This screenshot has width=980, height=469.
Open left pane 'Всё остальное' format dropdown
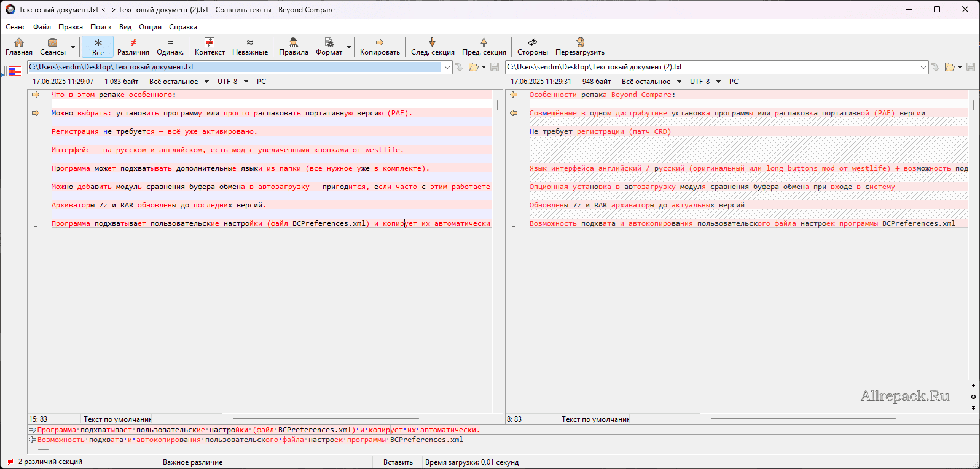click(x=179, y=82)
